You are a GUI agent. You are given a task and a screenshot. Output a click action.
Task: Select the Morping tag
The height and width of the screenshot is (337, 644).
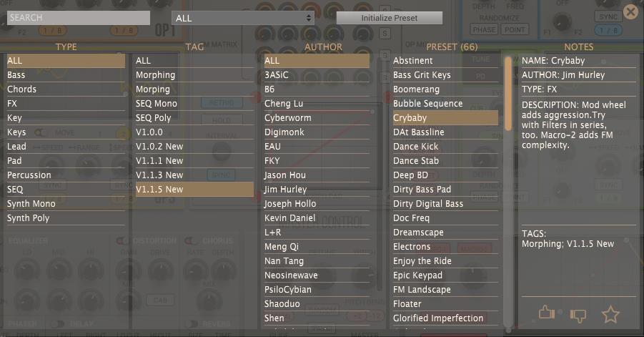(x=194, y=89)
